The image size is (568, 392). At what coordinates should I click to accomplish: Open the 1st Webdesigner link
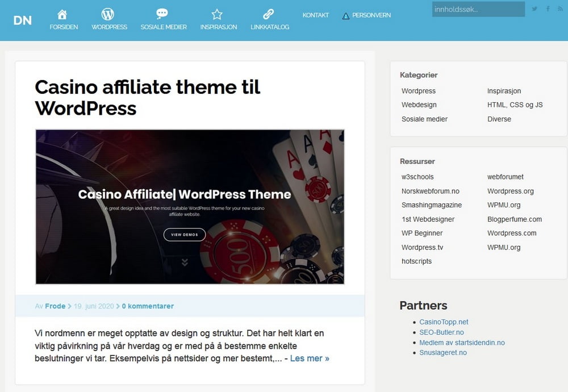(x=428, y=219)
